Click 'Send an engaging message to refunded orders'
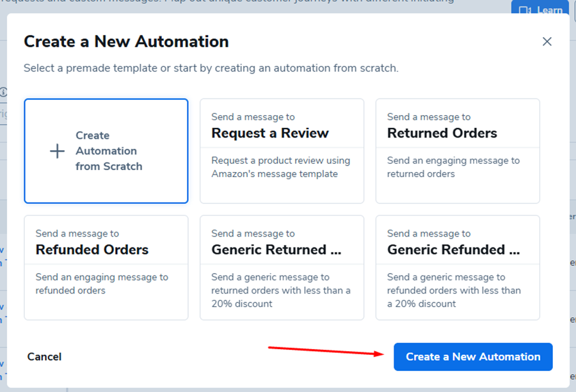This screenshot has width=576, height=392. pyautogui.click(x=102, y=283)
